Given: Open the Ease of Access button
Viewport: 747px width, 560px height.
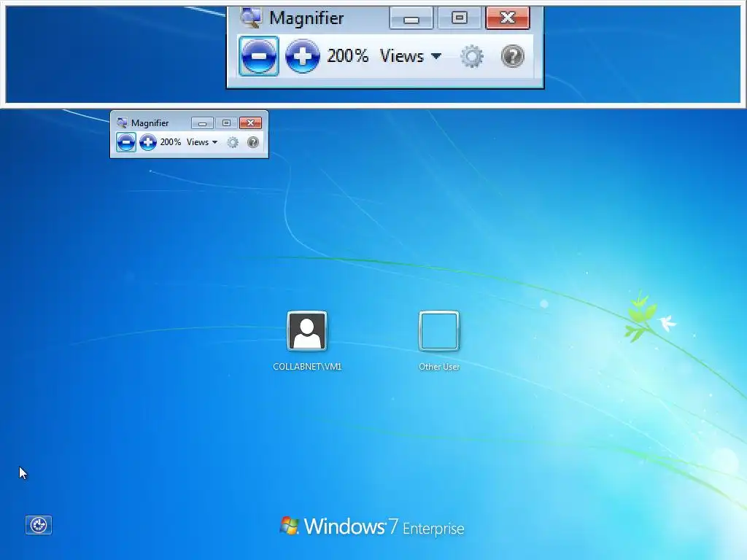Looking at the screenshot, I should tap(39, 525).
